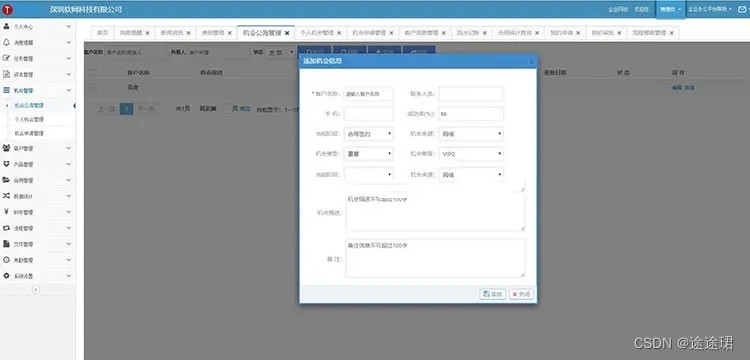The width and height of the screenshot is (750, 360).
Task: Click the person icon for 个人中心
Action: pyautogui.click(x=6, y=26)
